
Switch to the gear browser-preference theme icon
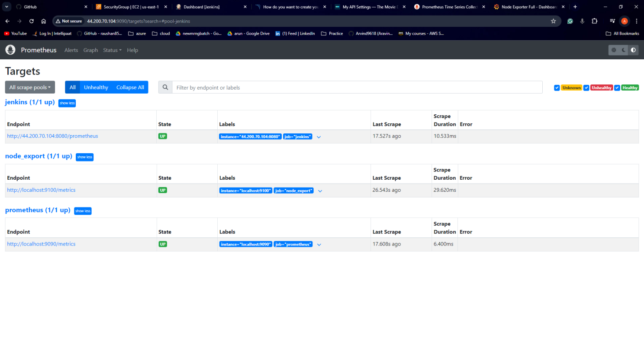coord(614,50)
